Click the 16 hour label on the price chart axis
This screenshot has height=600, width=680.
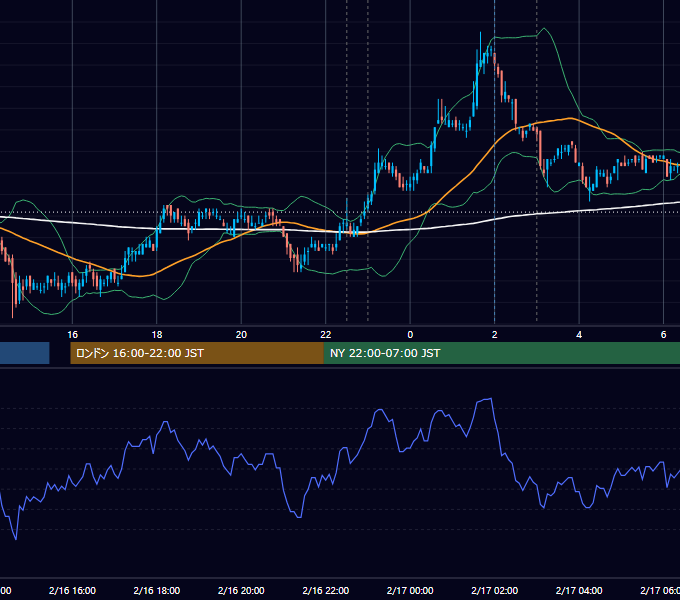(x=72, y=334)
